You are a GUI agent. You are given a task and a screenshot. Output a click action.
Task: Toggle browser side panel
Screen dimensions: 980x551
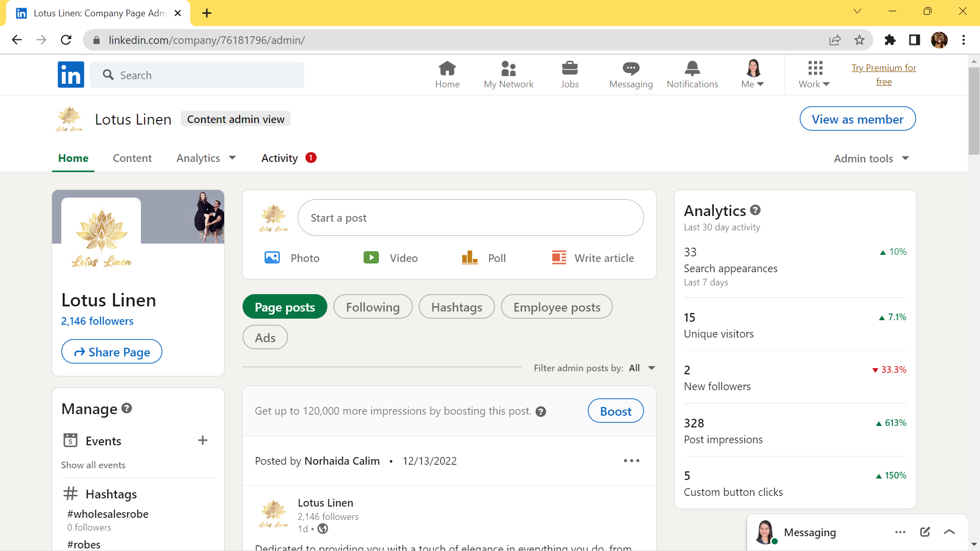pyautogui.click(x=915, y=40)
